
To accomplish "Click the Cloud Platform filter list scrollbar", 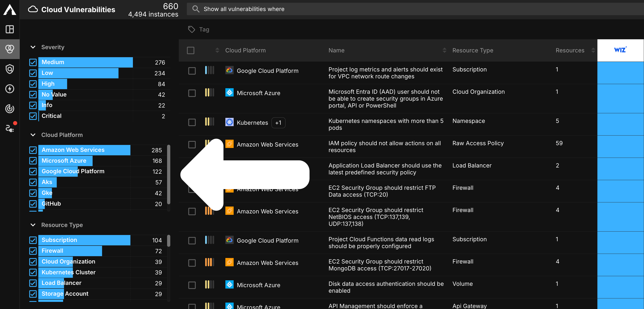I will [x=169, y=175].
